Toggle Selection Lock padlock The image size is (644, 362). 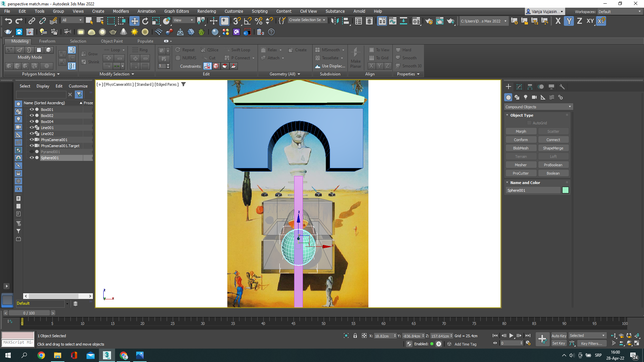tap(355, 336)
